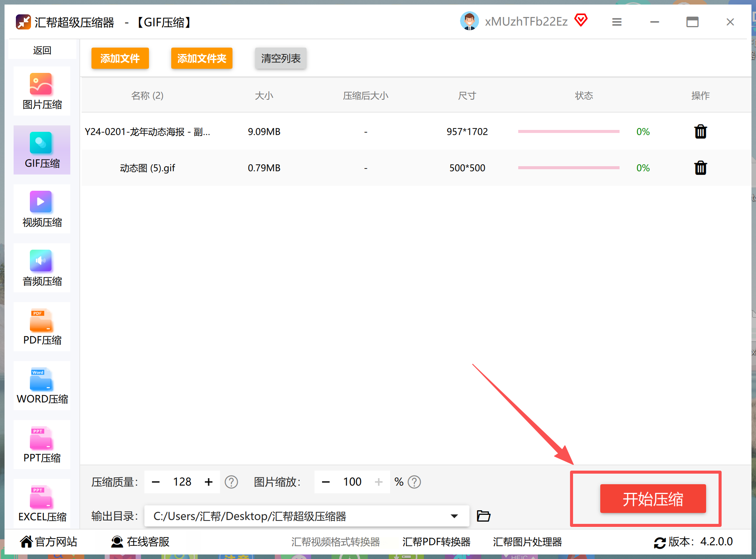Screen dimensions: 756x559
Task: Open the hamburger menu in title bar
Action: (x=617, y=22)
